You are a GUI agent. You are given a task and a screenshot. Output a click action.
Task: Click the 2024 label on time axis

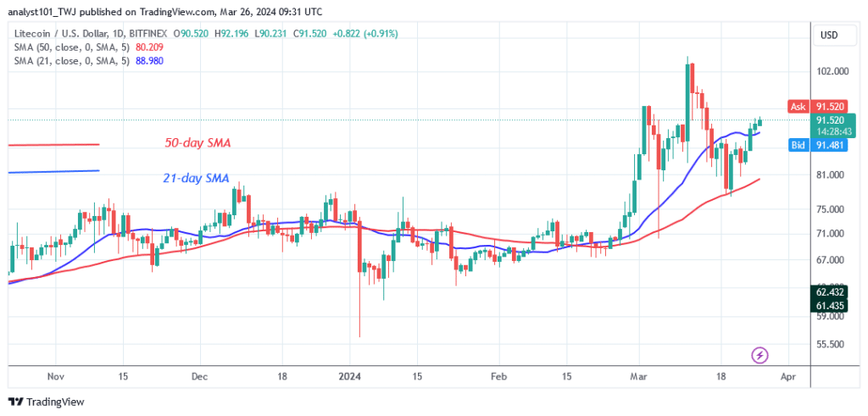point(350,376)
